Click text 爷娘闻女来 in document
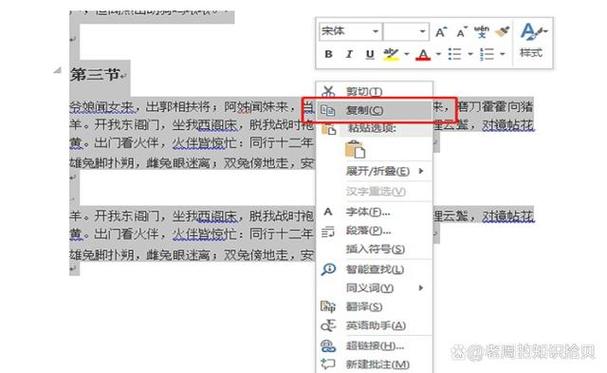Viewport: 607px width, 373px height. click(x=102, y=107)
